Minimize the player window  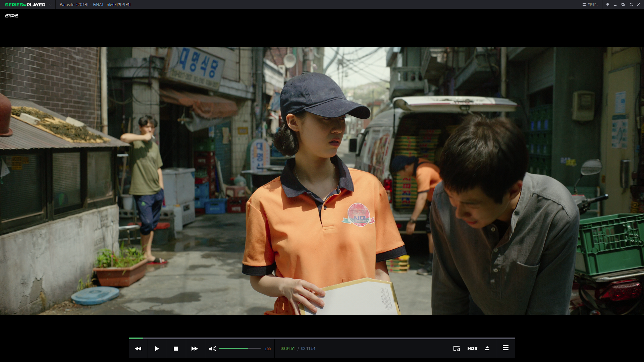[615, 5]
